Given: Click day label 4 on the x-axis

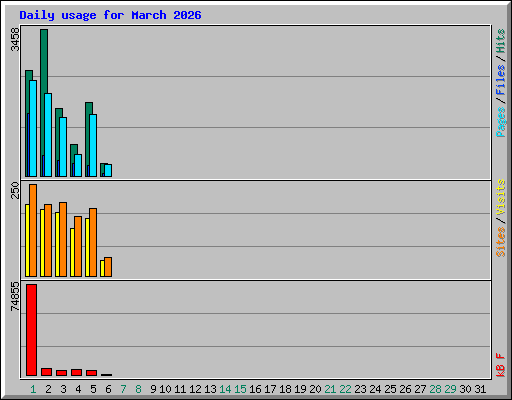Looking at the screenshot, I should [78, 389].
